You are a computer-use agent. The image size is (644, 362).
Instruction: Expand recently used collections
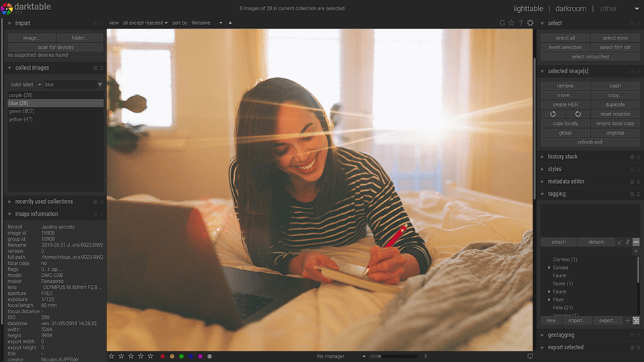pyautogui.click(x=9, y=202)
